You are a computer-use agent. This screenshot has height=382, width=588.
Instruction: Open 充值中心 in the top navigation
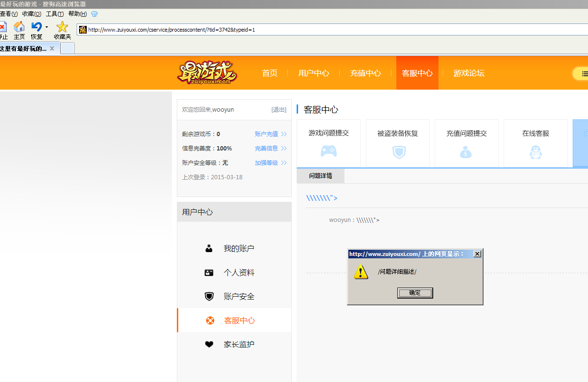click(366, 73)
